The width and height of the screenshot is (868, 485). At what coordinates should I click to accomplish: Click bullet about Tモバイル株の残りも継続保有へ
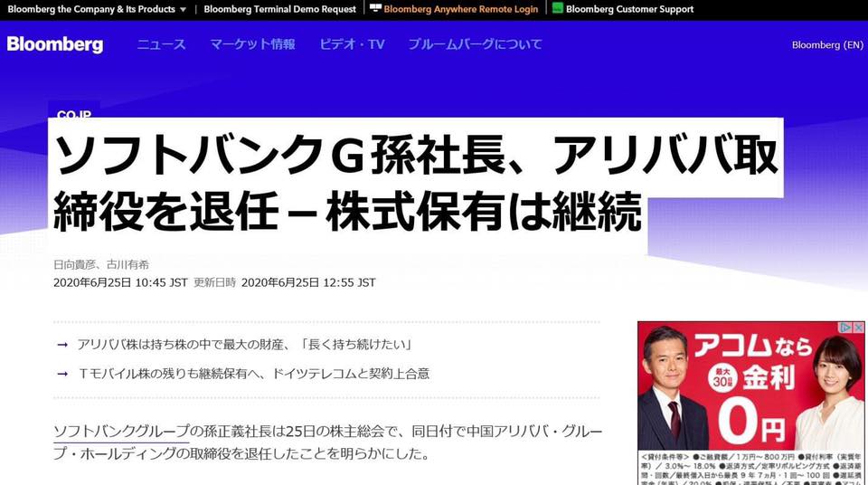point(253,374)
